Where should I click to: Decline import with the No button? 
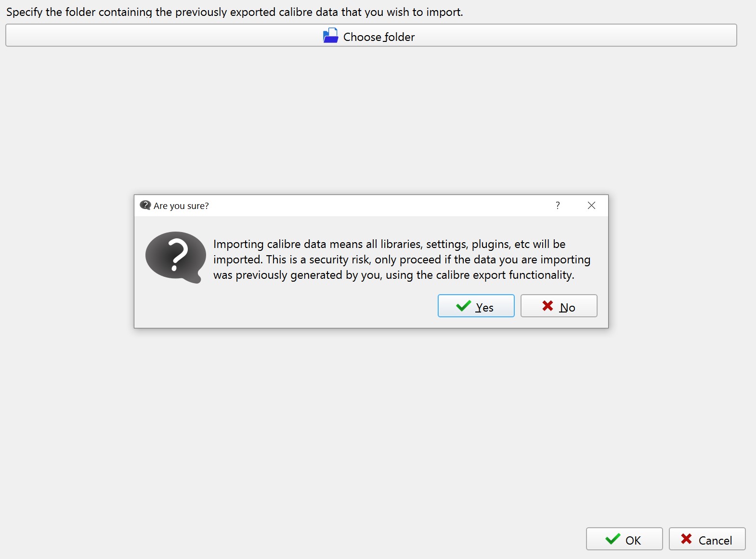[x=559, y=306]
